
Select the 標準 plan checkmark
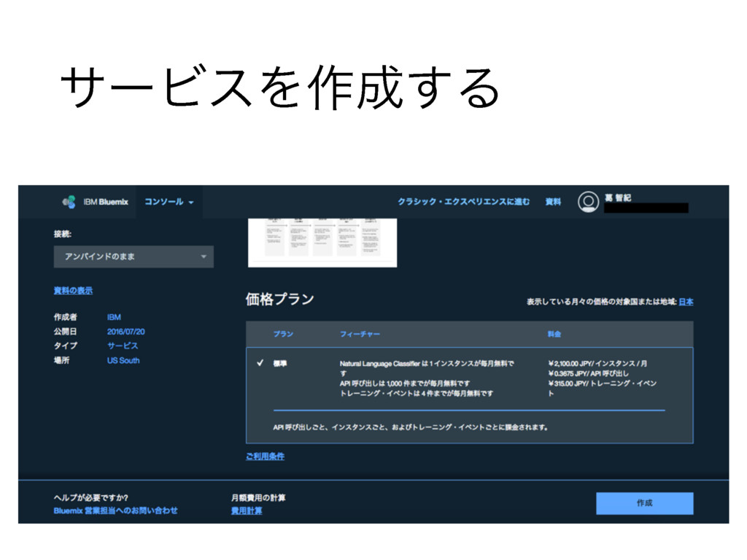[x=260, y=363]
